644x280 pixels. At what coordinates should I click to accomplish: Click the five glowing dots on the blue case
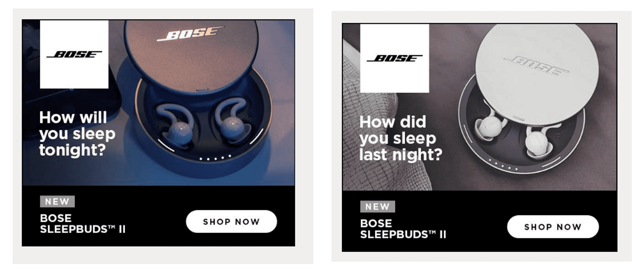tap(215, 158)
